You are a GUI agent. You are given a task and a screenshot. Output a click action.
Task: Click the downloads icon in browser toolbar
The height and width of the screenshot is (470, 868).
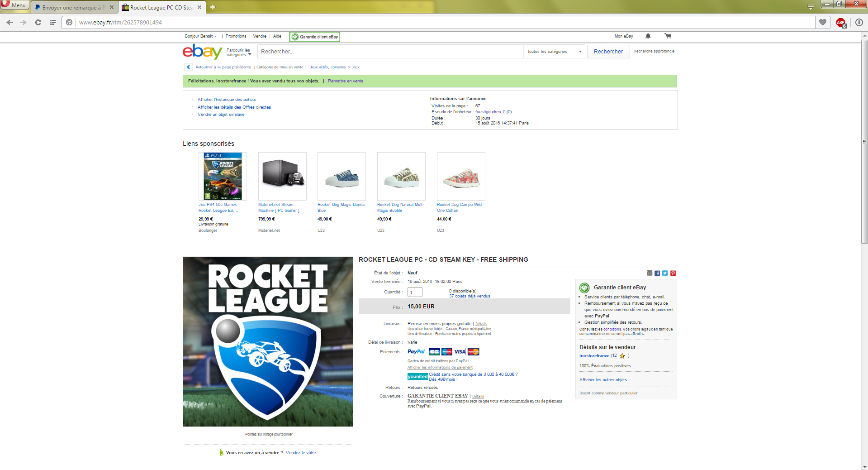859,22
